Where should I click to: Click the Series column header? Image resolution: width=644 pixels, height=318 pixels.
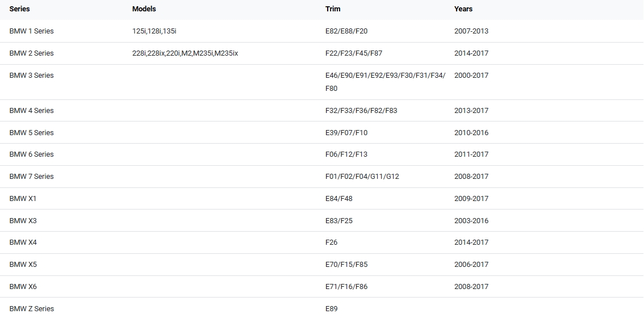pyautogui.click(x=19, y=9)
